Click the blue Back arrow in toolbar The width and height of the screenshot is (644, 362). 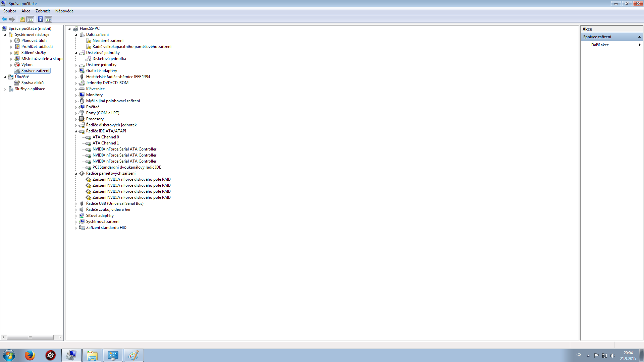[x=4, y=19]
